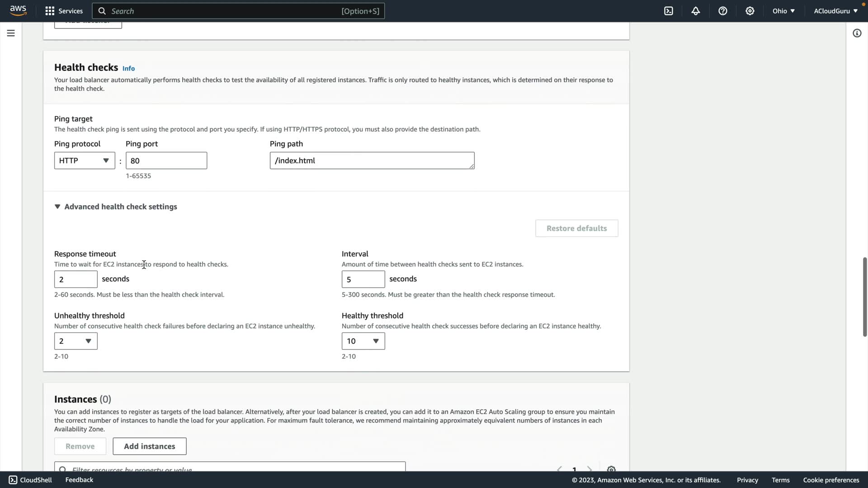This screenshot has height=488, width=868.
Task: Open the Health checks Info link
Action: pyautogui.click(x=128, y=68)
